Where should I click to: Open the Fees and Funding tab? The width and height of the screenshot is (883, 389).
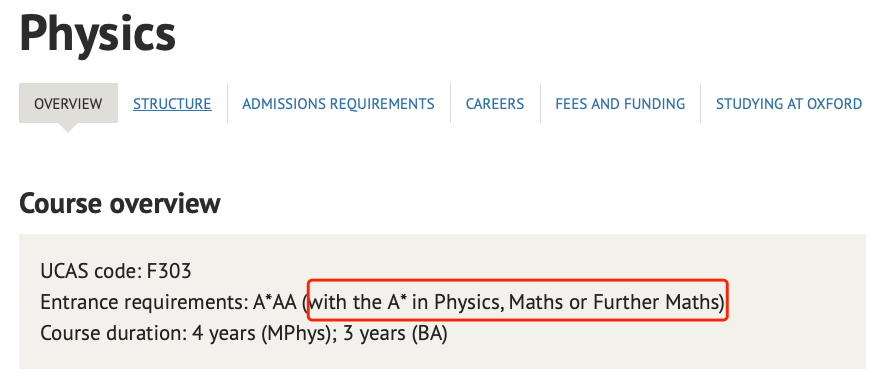(x=620, y=104)
